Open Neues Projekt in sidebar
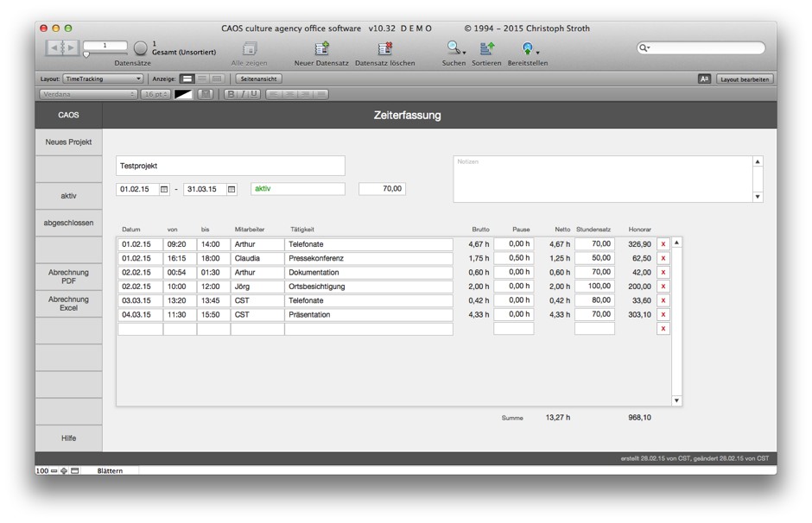 click(x=68, y=142)
